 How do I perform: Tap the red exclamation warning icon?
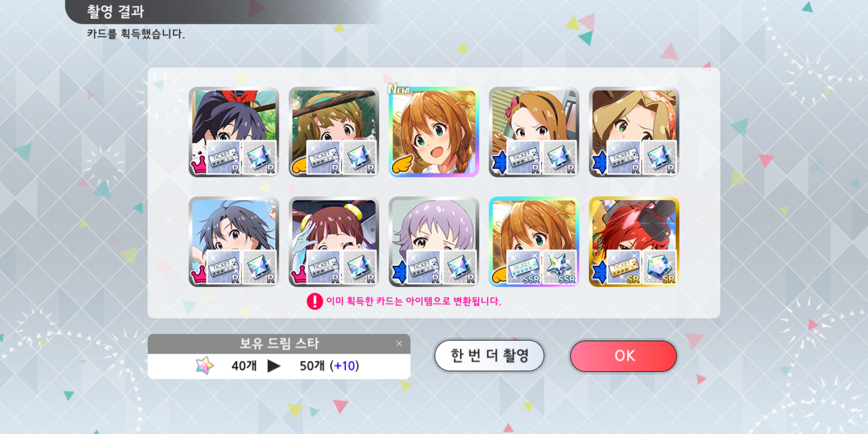pos(315,301)
